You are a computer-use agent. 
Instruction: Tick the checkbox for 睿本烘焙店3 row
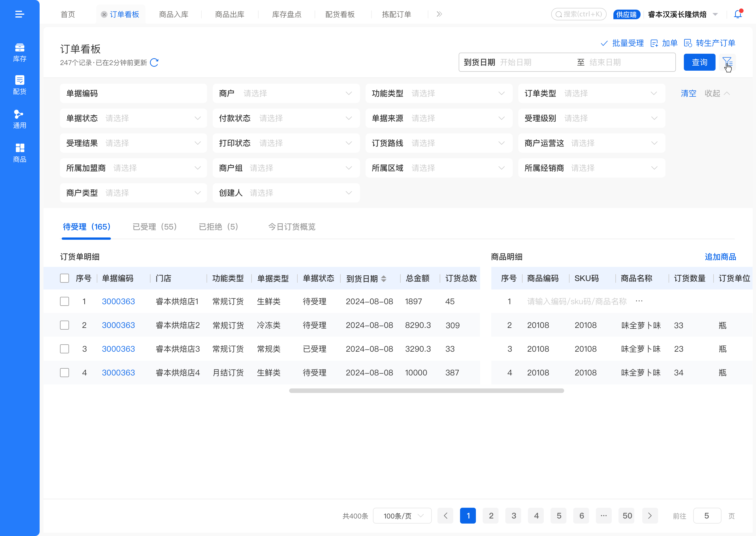[x=65, y=349]
